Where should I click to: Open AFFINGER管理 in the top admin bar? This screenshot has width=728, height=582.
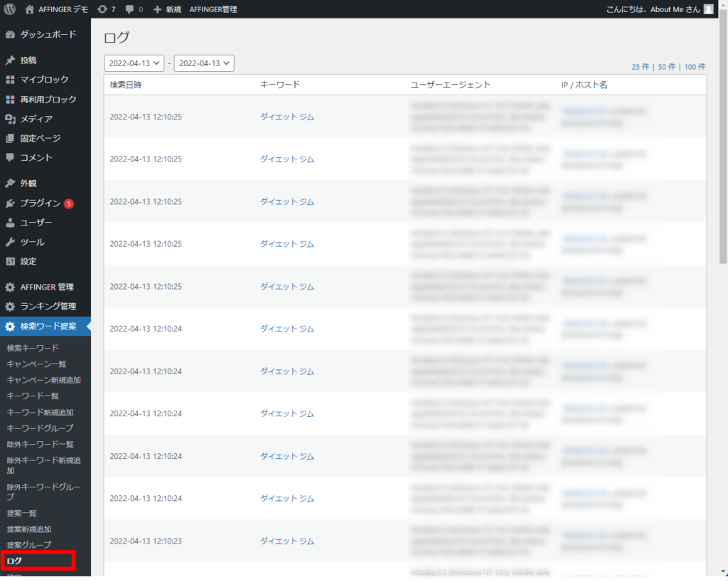click(213, 9)
